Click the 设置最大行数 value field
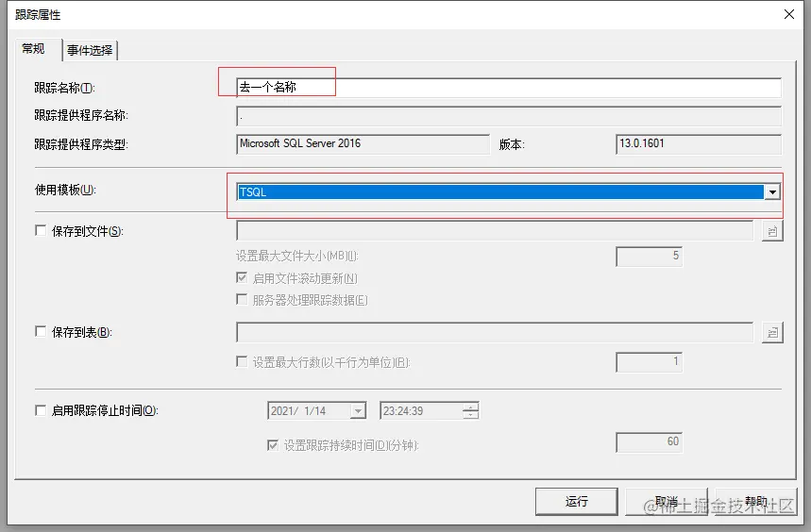Image resolution: width=811 pixels, height=532 pixels. [650, 362]
